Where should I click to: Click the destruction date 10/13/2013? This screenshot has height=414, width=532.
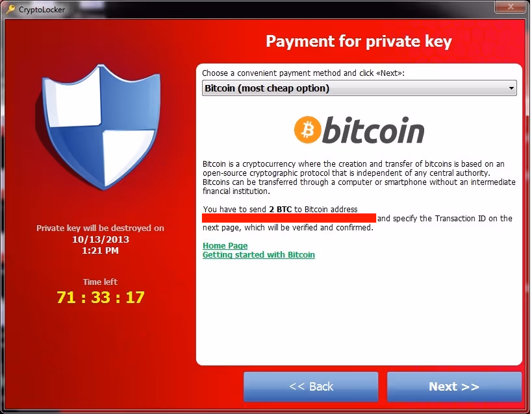click(x=101, y=239)
